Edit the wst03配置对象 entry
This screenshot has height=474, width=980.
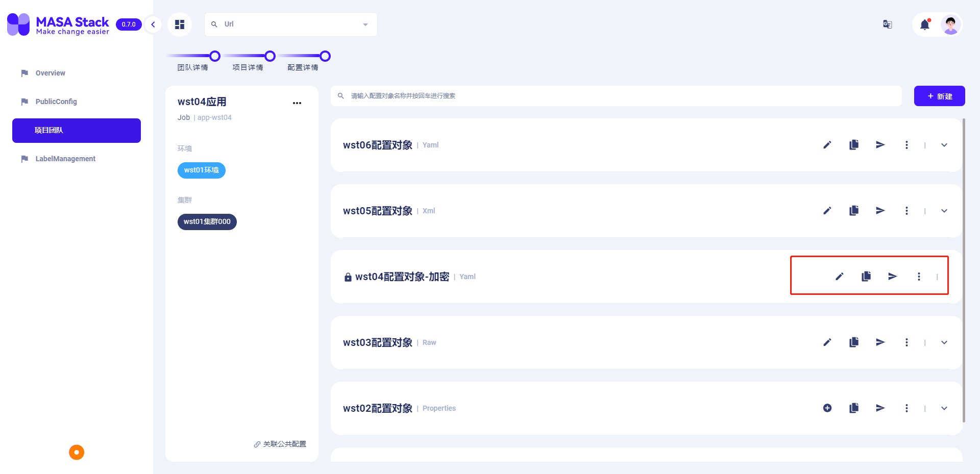tap(827, 342)
